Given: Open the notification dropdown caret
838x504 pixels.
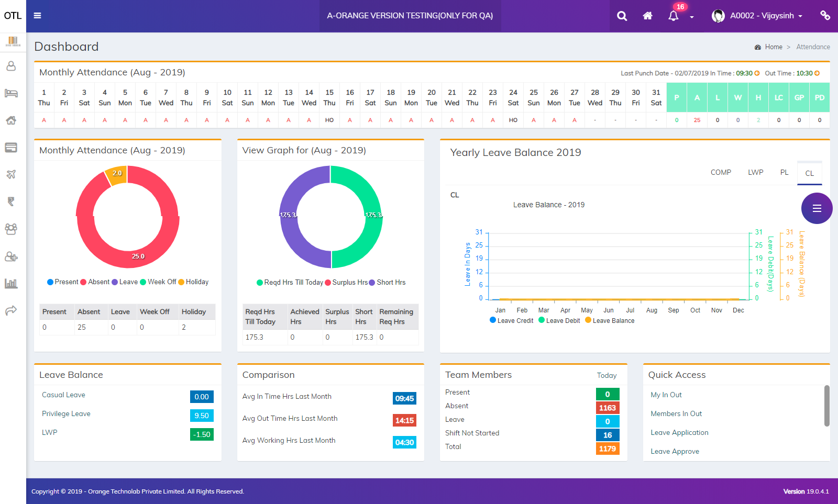Looking at the screenshot, I should [692, 17].
